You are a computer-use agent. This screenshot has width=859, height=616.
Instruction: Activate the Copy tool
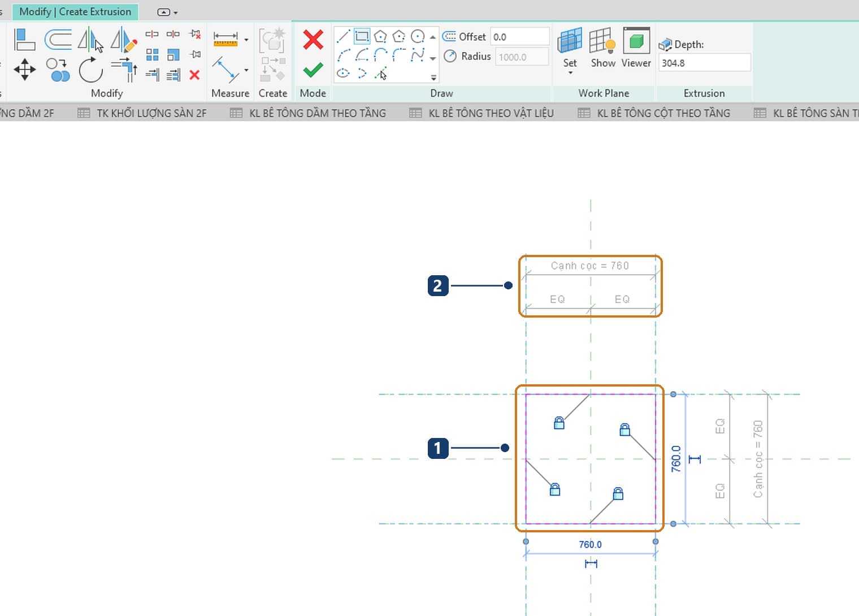(58, 70)
